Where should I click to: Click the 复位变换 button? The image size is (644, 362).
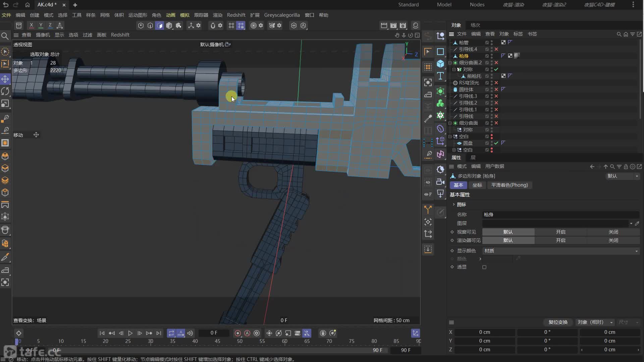tap(558, 322)
